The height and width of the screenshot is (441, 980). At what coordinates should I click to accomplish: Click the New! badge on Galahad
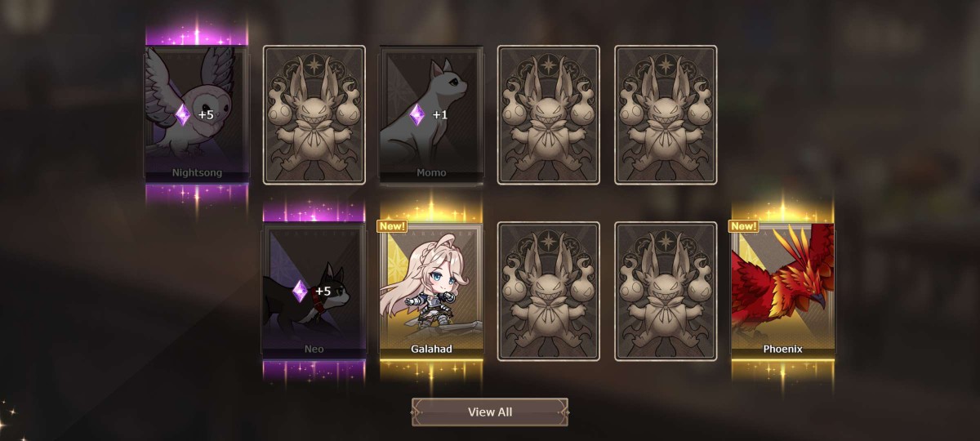point(392,226)
